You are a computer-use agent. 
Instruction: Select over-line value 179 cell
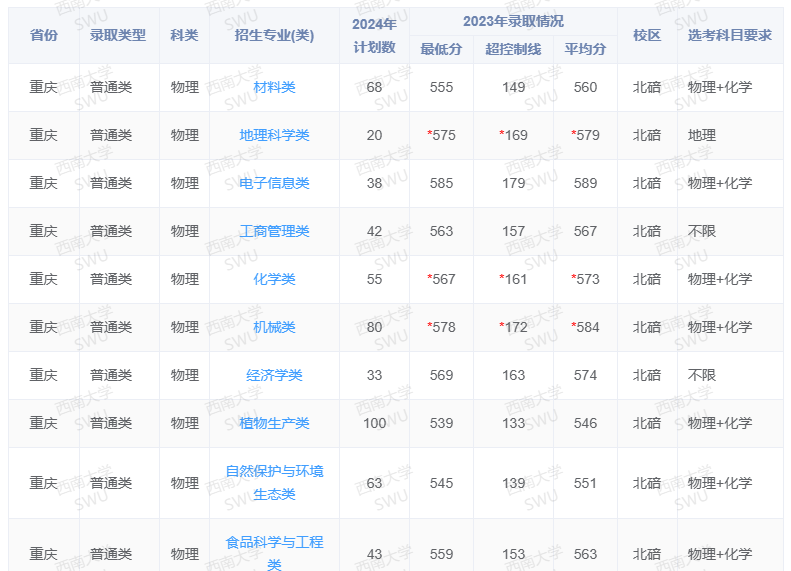(x=513, y=183)
